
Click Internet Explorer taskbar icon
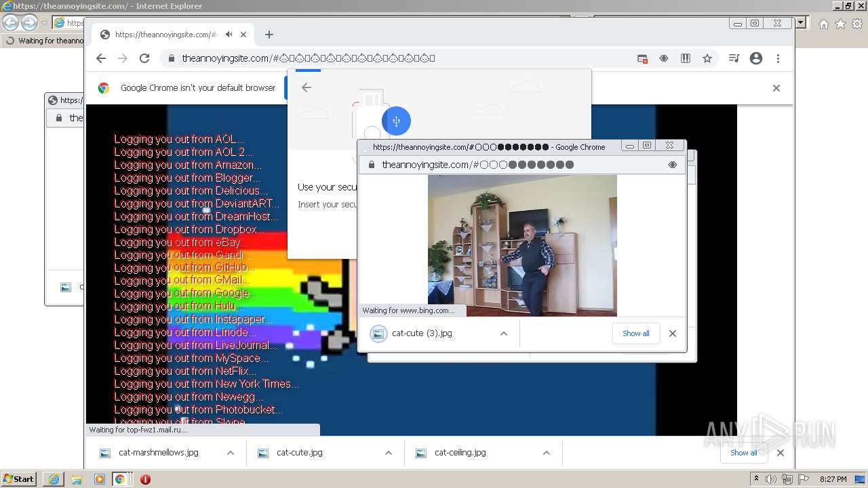pos(54,479)
